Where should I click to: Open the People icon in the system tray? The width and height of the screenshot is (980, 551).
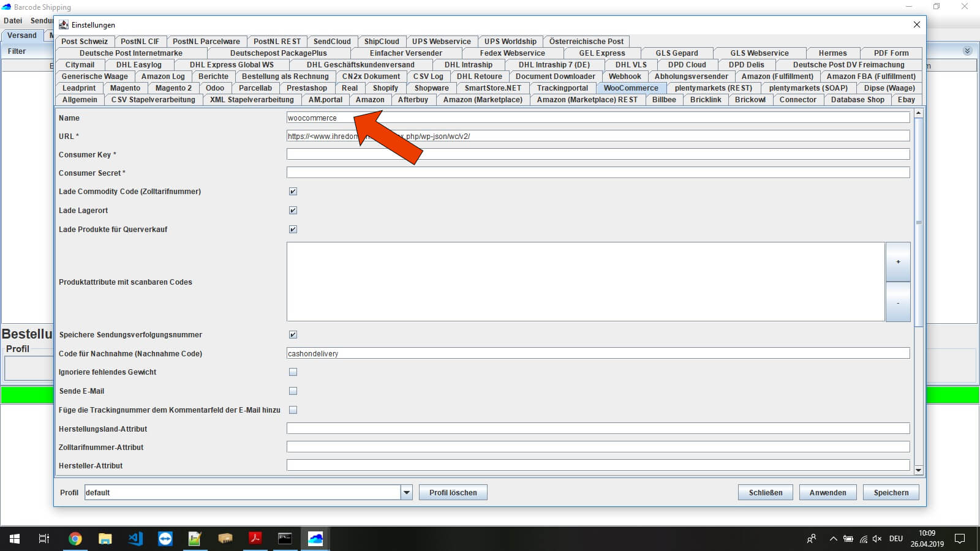(x=812, y=539)
